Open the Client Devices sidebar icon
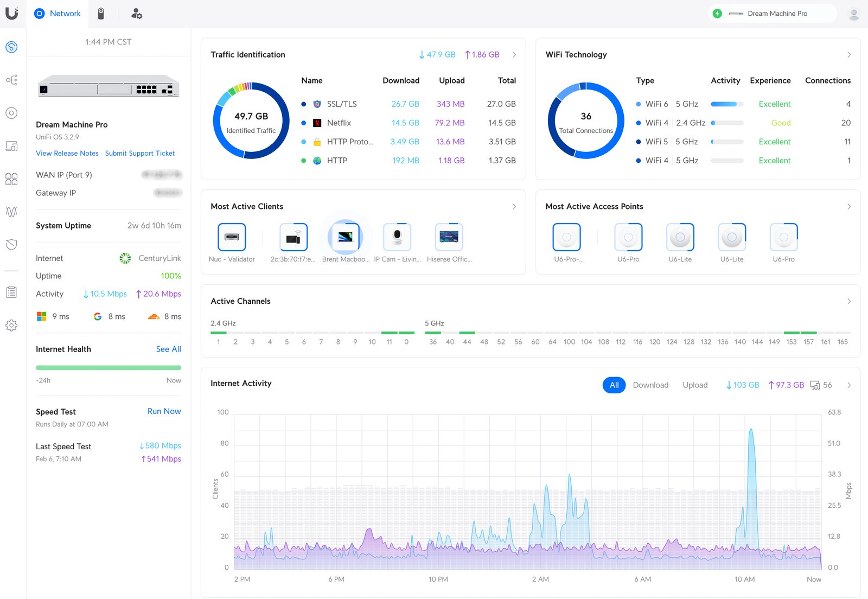Viewport: 868px width, 599px height. (x=11, y=146)
